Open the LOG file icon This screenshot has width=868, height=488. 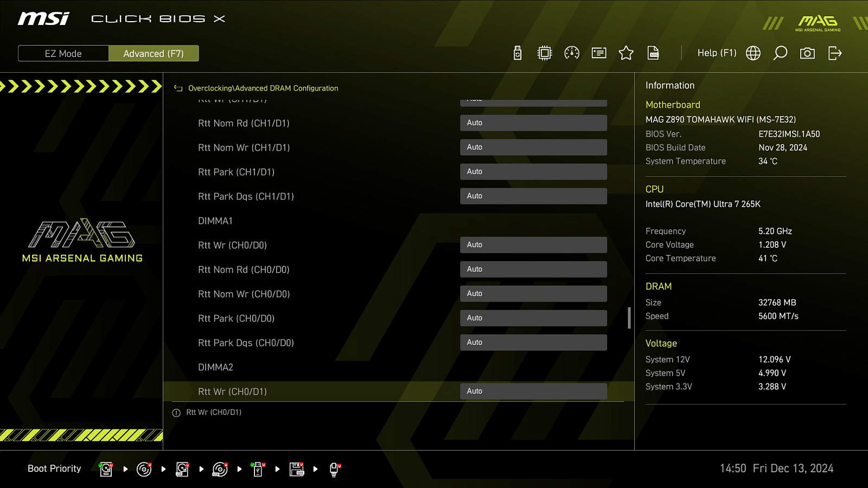(x=653, y=53)
